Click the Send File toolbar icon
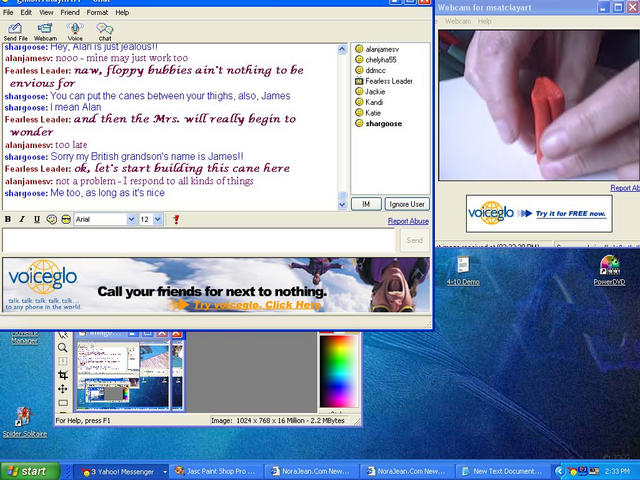This screenshot has height=480, width=640. point(15,32)
